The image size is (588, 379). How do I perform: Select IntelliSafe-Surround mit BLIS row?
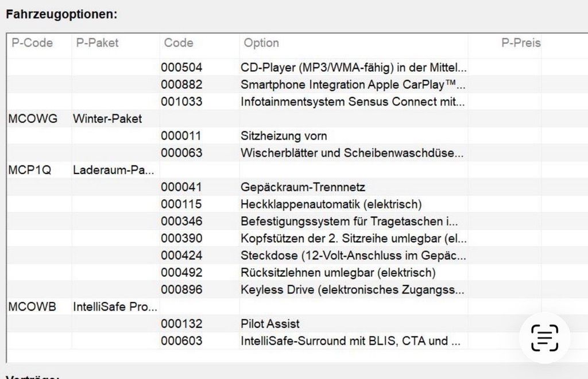pos(297,341)
